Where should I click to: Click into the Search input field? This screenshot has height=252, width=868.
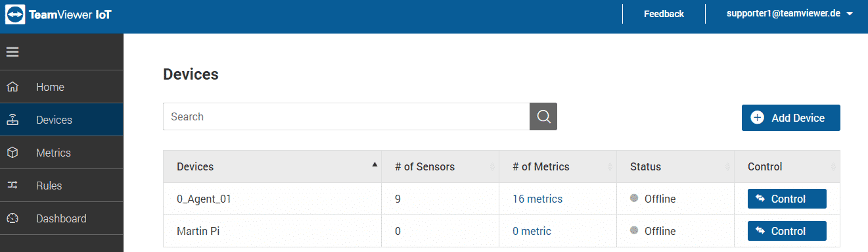[x=346, y=116]
